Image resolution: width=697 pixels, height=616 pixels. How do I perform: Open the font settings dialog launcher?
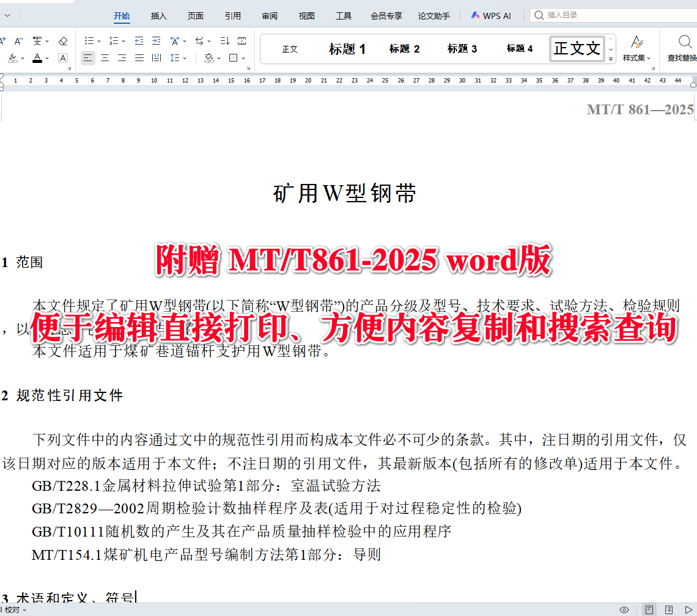[69, 68]
